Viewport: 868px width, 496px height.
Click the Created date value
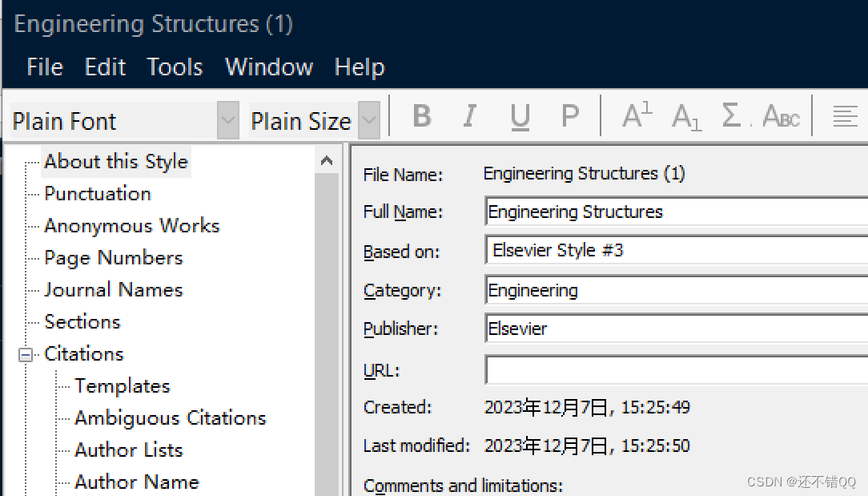587,407
